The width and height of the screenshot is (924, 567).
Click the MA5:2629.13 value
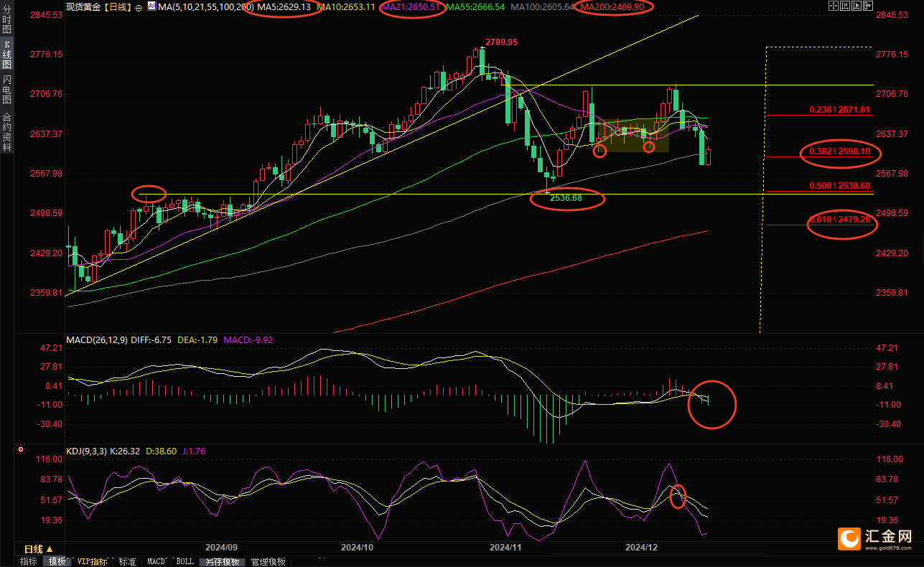coord(284,6)
